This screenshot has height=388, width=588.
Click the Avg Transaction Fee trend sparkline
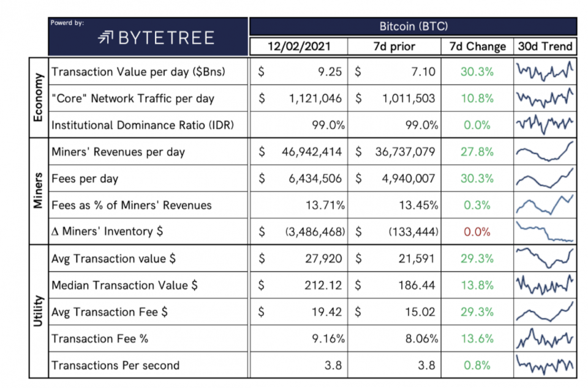click(x=545, y=312)
